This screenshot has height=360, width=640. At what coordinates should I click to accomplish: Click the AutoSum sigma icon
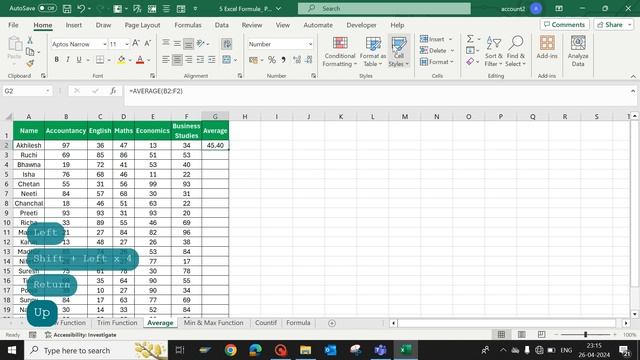pos(470,39)
